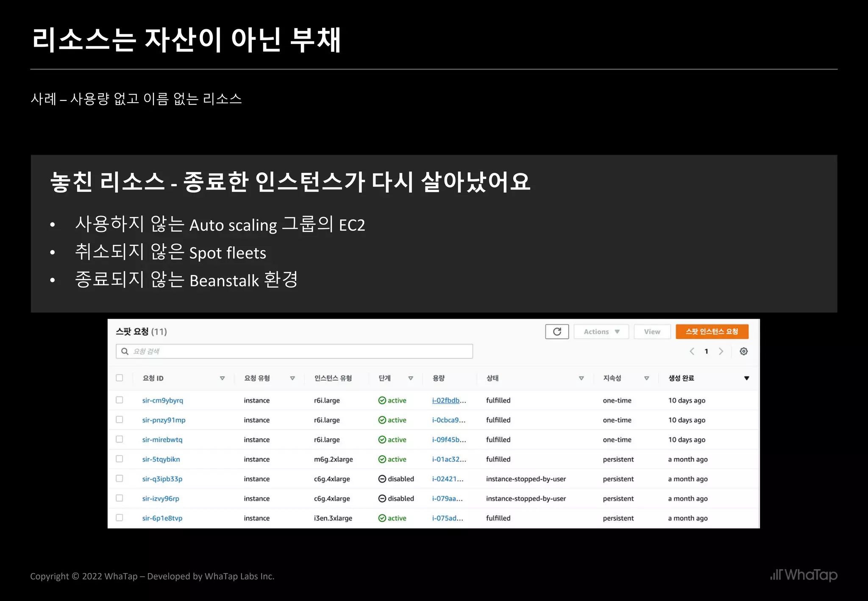Open the 상태 column filter arrow
Viewport: 868px width, 601px height.
click(x=581, y=378)
